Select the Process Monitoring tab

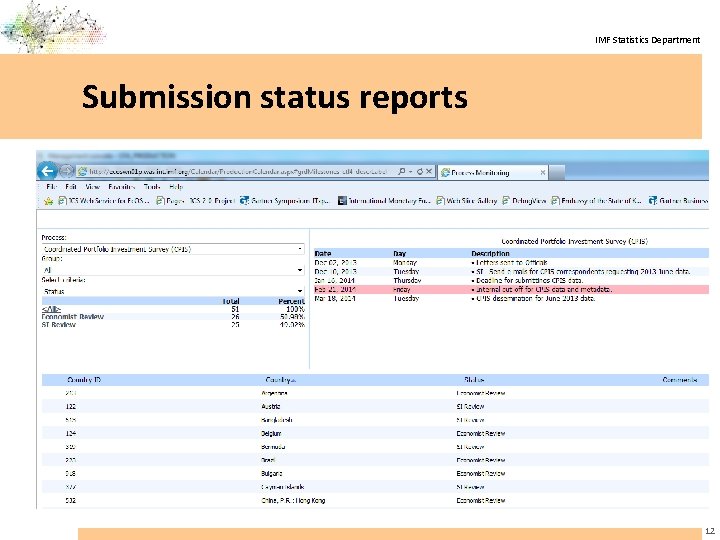pos(493,173)
